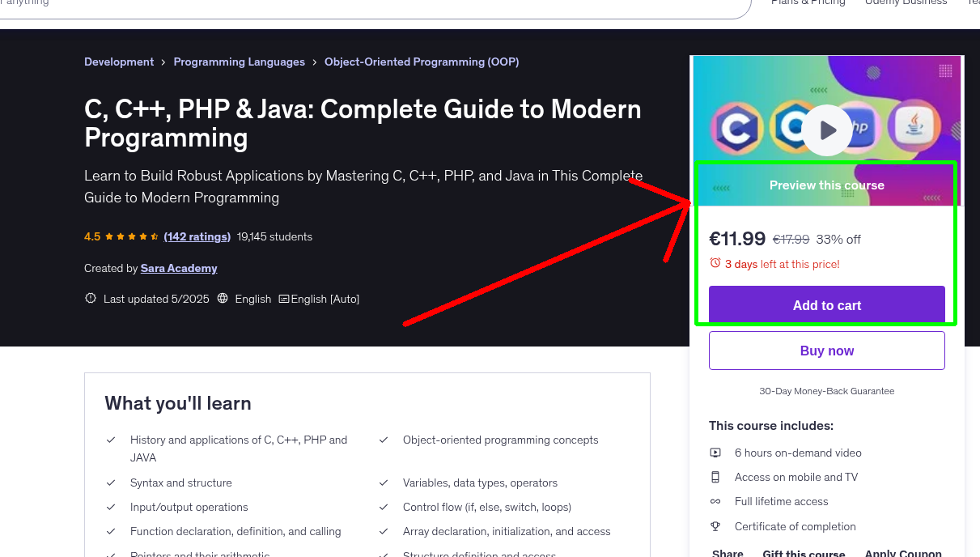Screen dimensions: 980x557
Task: Click the certificate of completion icon
Action: tap(715, 526)
